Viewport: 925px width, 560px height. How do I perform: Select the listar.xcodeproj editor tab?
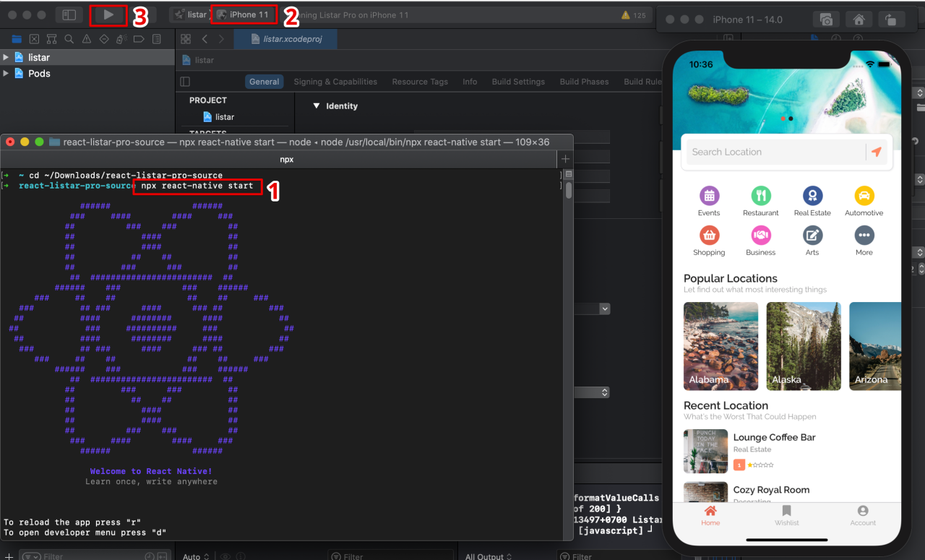point(285,39)
